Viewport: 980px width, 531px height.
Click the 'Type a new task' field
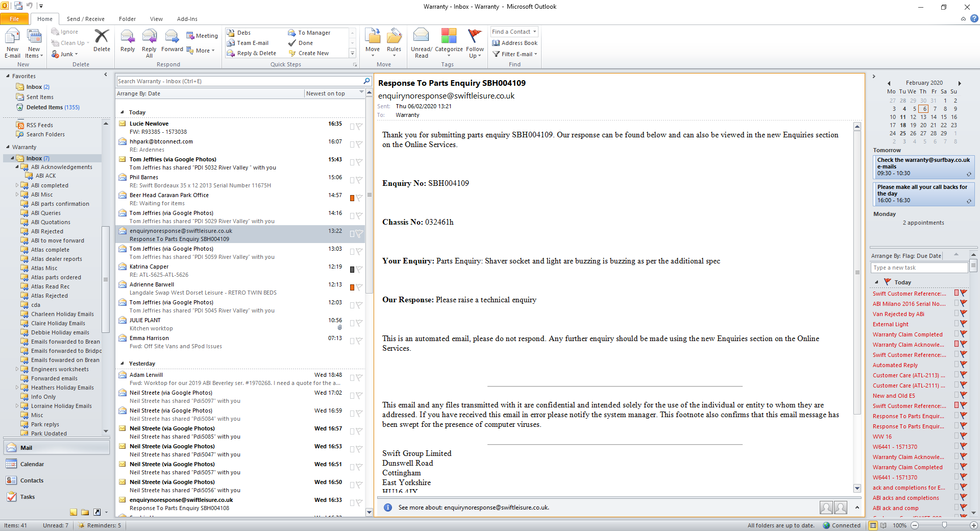(919, 268)
